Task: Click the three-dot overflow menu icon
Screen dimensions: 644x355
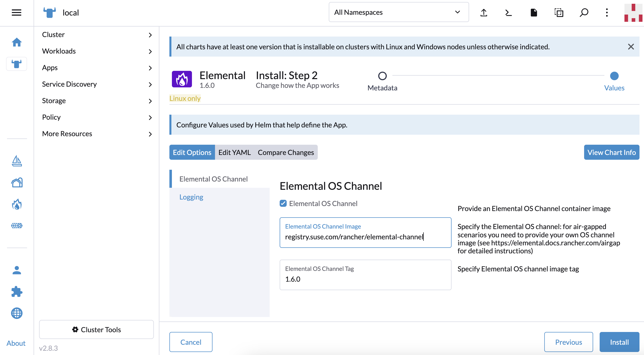Action: point(607,12)
